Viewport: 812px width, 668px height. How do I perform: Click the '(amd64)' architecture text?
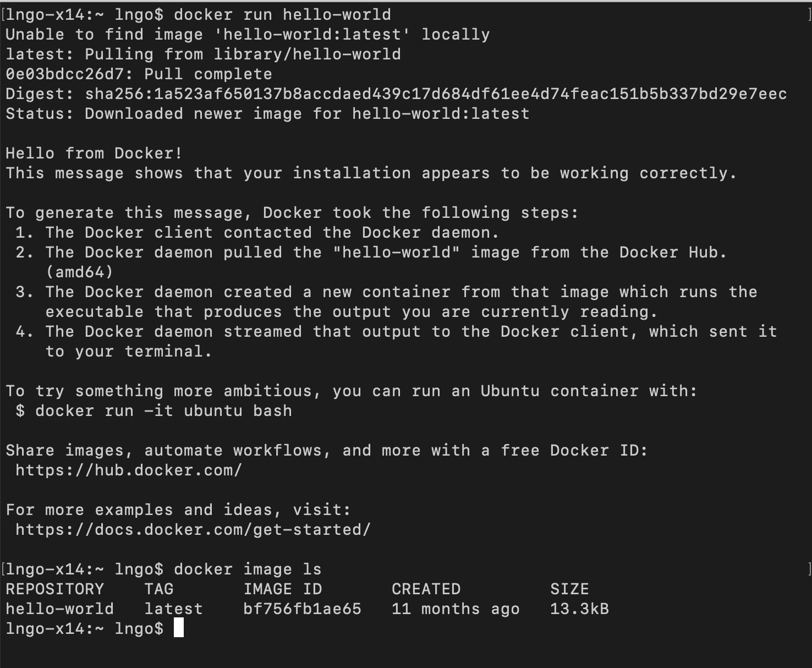click(x=79, y=272)
